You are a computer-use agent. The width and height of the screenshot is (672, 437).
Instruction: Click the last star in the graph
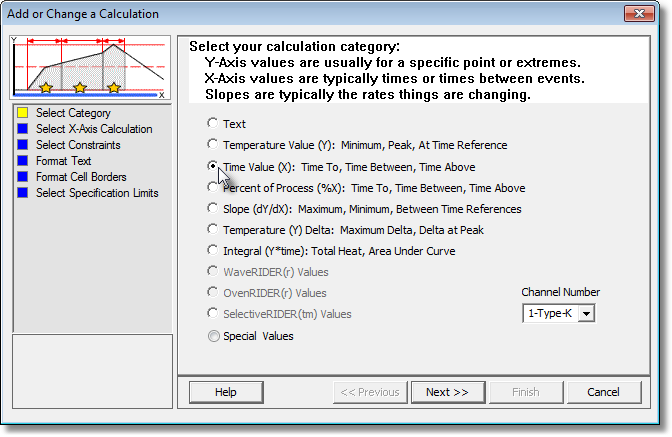pos(114,88)
